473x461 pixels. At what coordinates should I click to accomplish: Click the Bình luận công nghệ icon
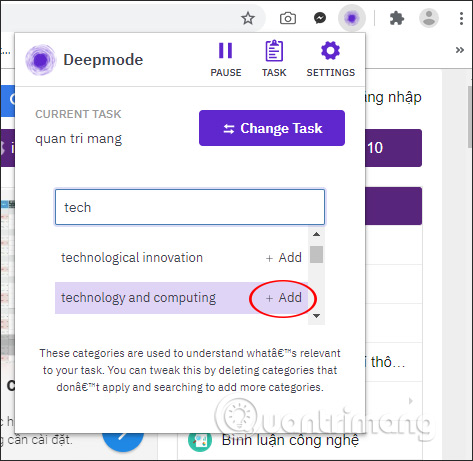point(200,440)
